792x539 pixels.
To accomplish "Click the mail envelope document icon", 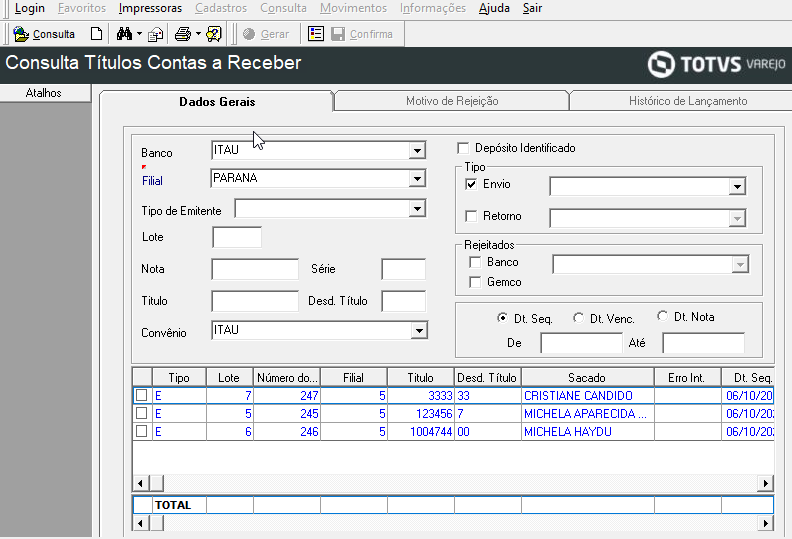I will tap(156, 34).
